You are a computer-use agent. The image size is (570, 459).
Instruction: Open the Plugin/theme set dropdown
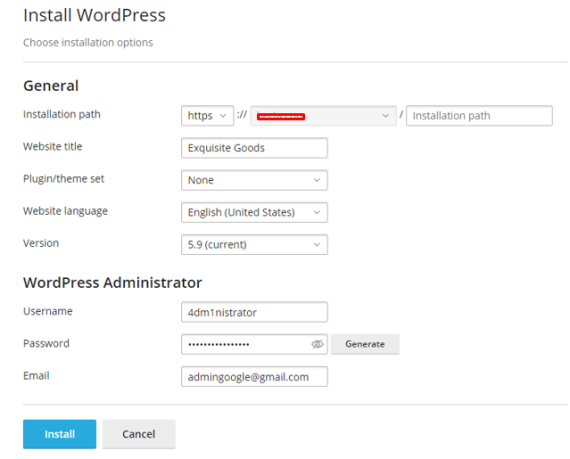tap(254, 180)
